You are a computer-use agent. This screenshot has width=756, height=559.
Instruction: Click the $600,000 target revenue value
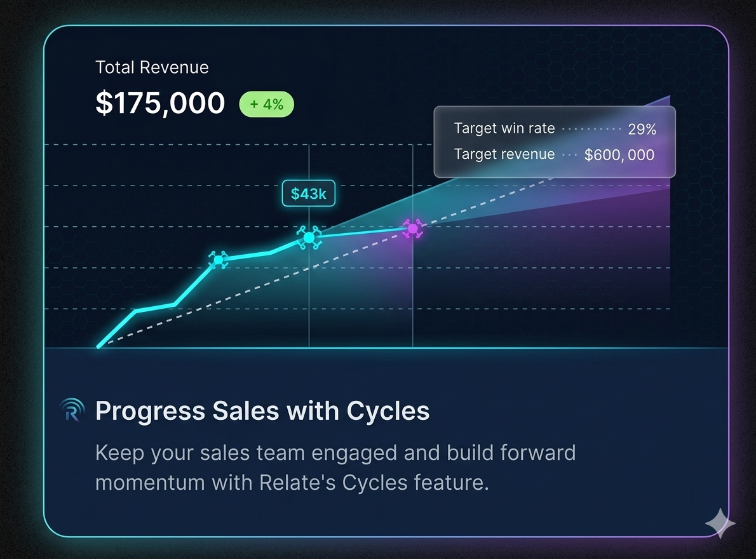[x=619, y=154]
